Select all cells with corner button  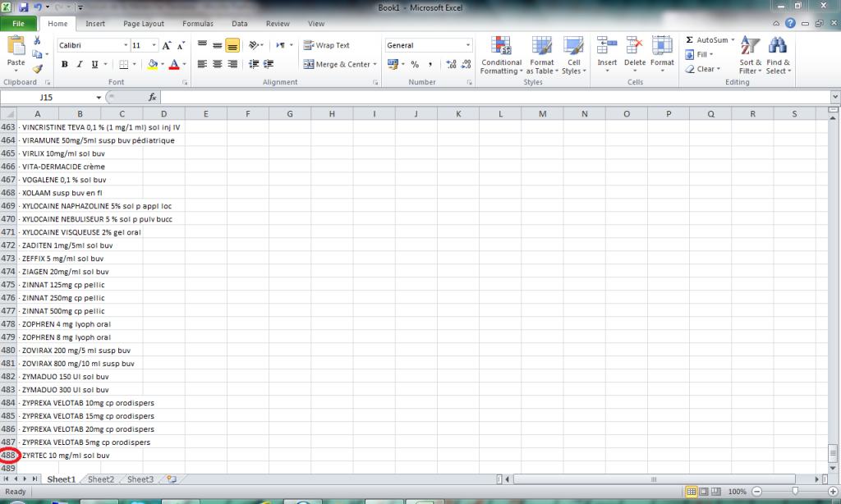click(8, 113)
